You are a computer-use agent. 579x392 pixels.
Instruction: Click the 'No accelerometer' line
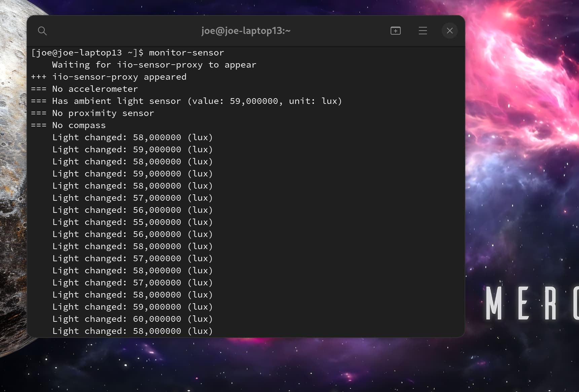[x=95, y=89]
